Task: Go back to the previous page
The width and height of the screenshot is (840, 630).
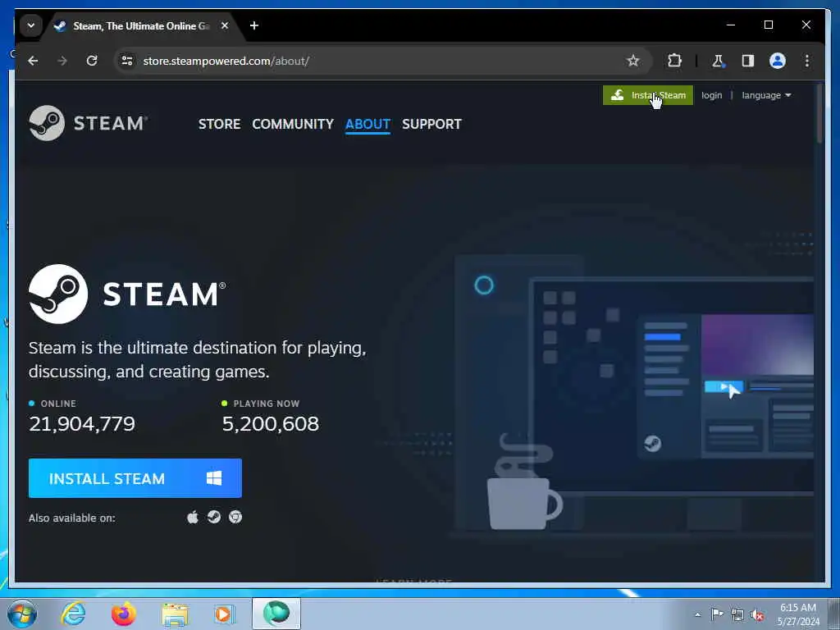Action: coord(33,61)
